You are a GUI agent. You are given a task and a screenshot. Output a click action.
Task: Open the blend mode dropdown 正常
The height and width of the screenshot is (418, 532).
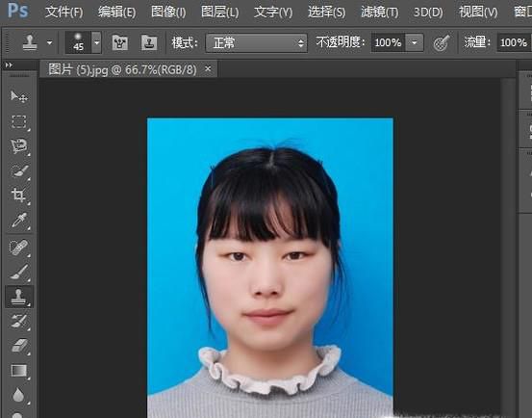tap(257, 42)
